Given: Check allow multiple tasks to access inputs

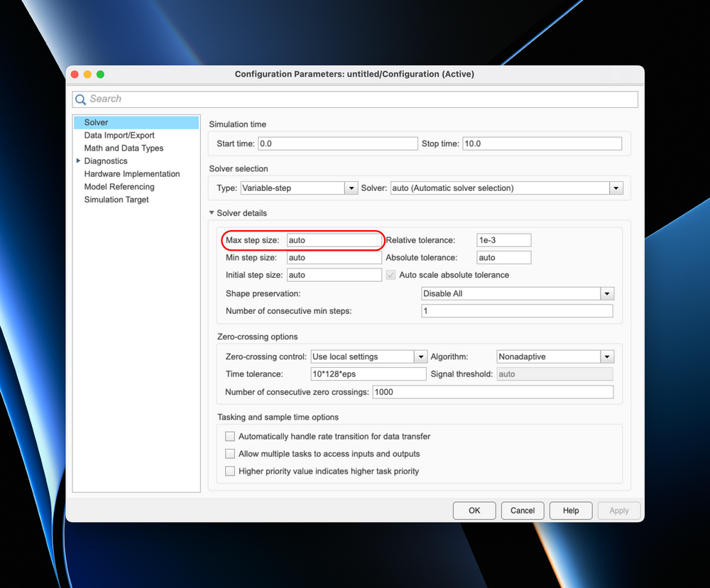Looking at the screenshot, I should click(x=230, y=453).
